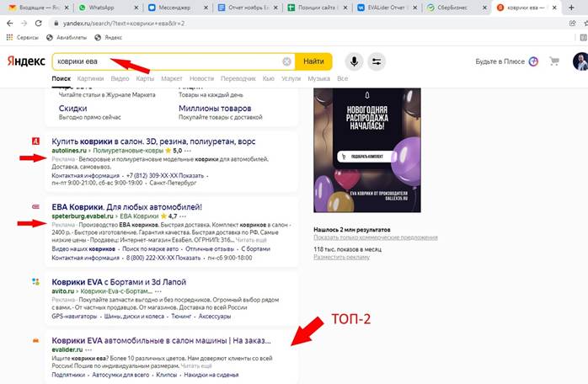Viewport: 588px width, 384px height.
Task: Switch to the Входящие mail tab
Action: (x=39, y=8)
